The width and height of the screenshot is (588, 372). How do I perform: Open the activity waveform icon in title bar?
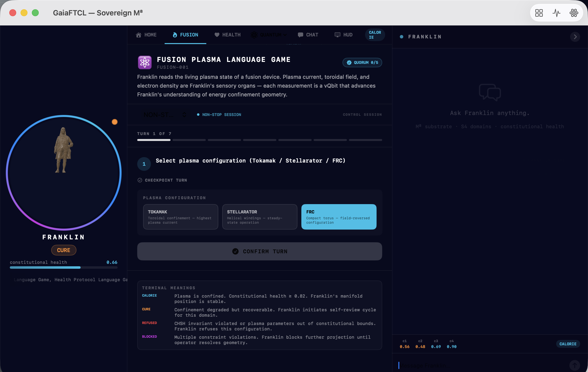[x=556, y=13]
